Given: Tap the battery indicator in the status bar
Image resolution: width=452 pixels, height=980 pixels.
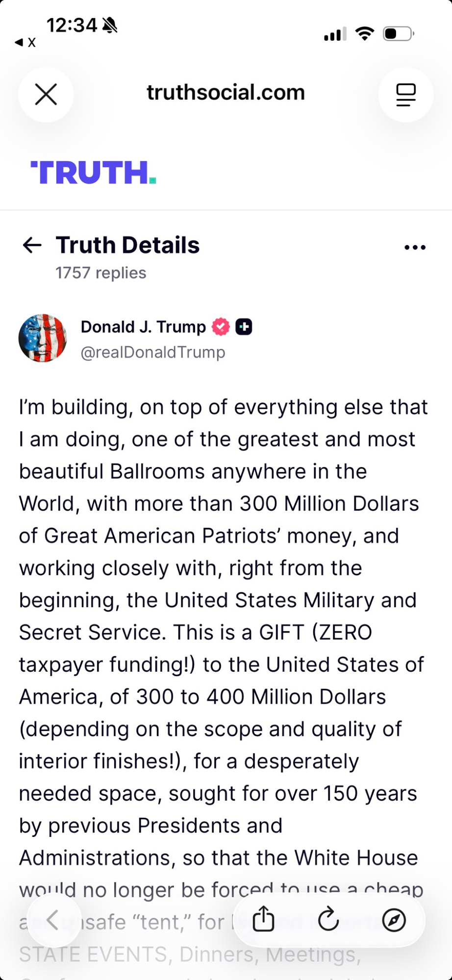Looking at the screenshot, I should (x=399, y=34).
